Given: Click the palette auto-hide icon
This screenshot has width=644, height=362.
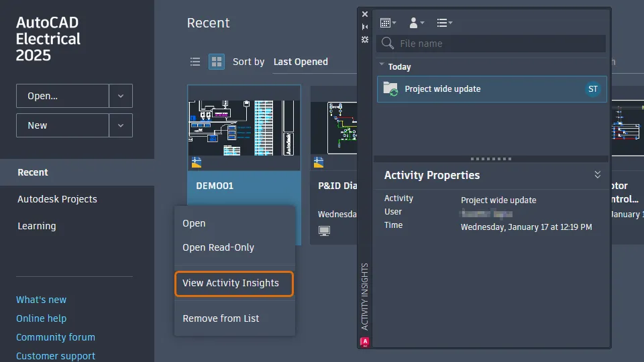Looking at the screenshot, I should (365, 27).
